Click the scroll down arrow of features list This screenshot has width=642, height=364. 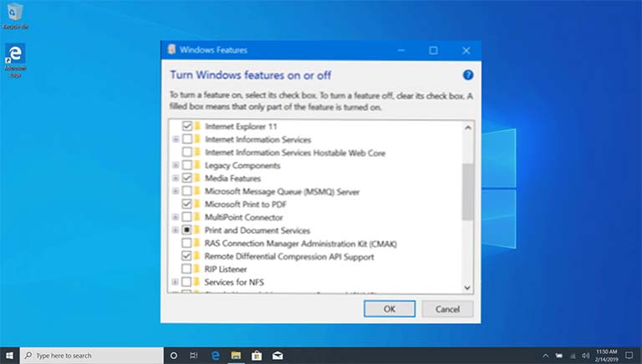click(467, 288)
